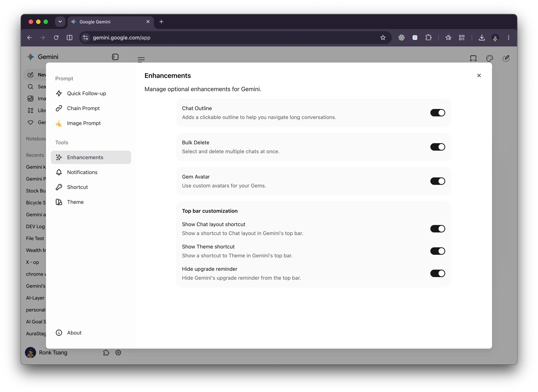Click the Images icon in sidebar
Screen dimensions: 538x392
pos(30,99)
